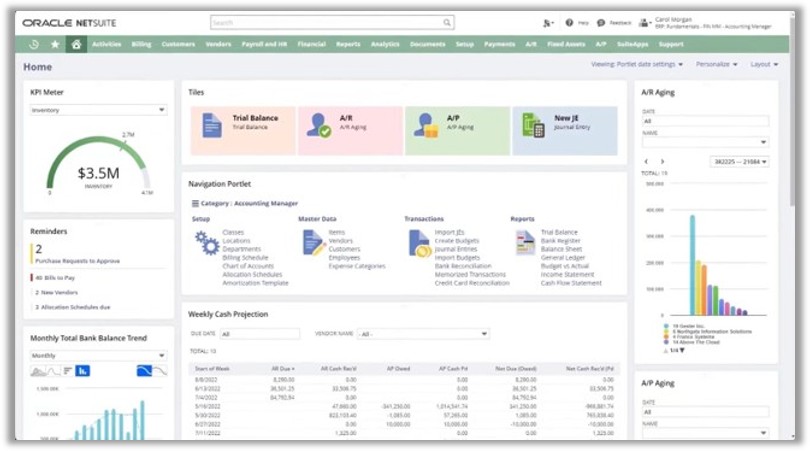
Task: Open the Shortcuts star icon
Action: (55, 44)
